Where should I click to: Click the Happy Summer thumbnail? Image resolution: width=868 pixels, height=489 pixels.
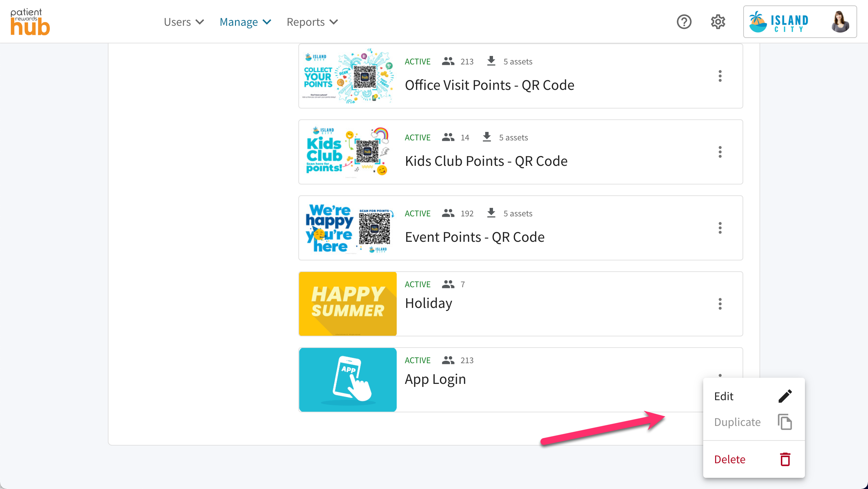(x=348, y=304)
